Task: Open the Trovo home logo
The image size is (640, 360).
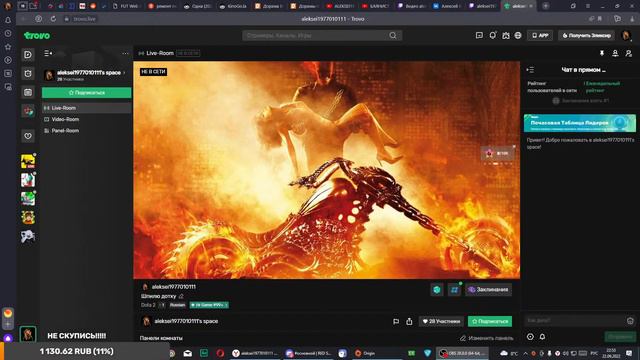Action: 37,36
